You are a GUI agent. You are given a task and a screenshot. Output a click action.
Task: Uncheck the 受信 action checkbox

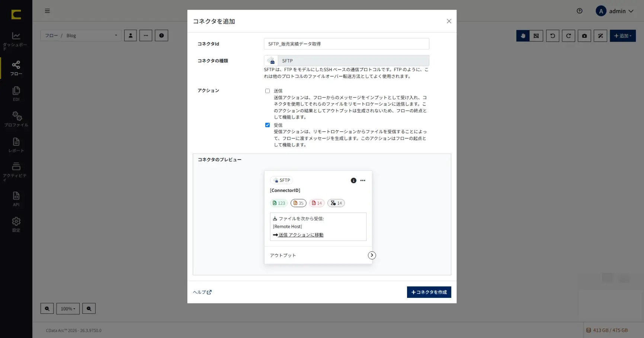pyautogui.click(x=267, y=125)
